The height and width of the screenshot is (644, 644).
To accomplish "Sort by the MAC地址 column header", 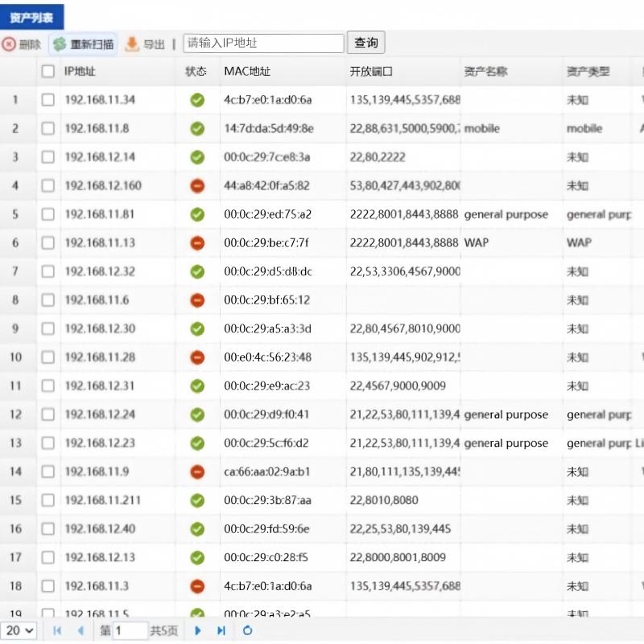I will point(247,72).
